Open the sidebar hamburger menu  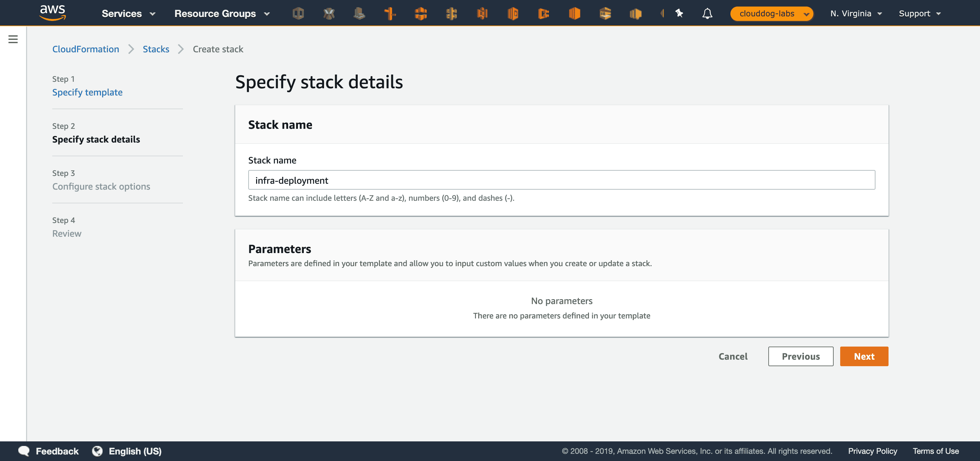point(13,39)
